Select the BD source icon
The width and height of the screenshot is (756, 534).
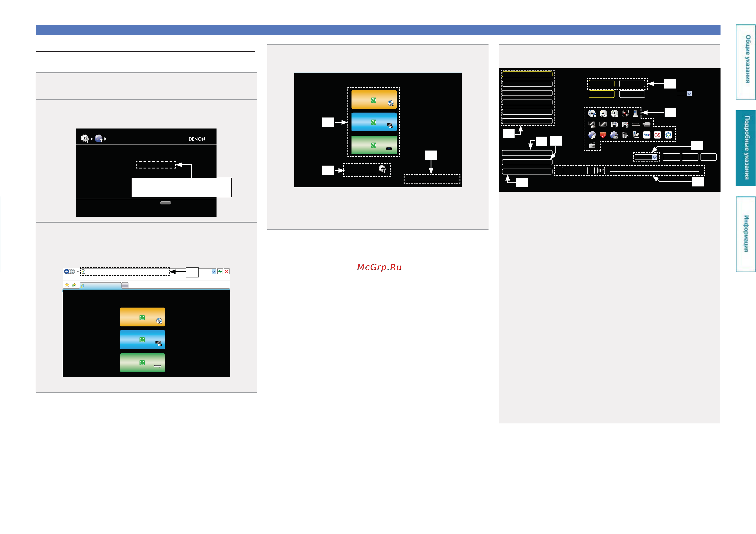tap(592, 113)
